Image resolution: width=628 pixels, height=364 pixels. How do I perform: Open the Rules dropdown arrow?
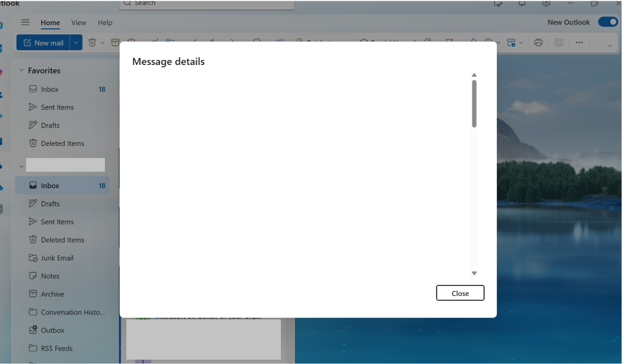tap(521, 43)
